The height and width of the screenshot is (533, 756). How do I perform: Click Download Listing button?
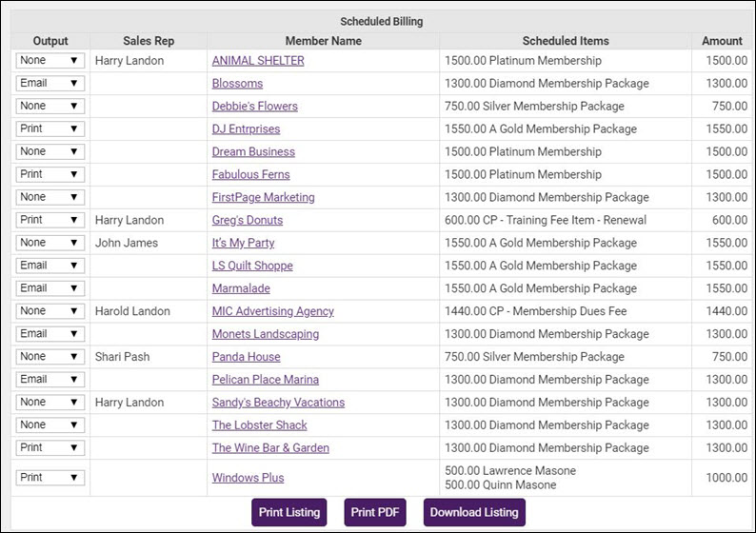474,512
